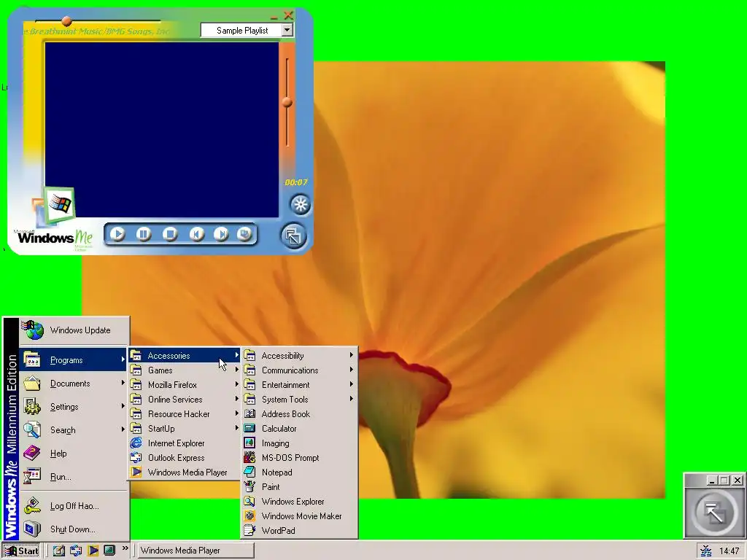Launch Notepad from Accessories
Image resolution: width=747 pixels, height=560 pixels.
coord(299,472)
